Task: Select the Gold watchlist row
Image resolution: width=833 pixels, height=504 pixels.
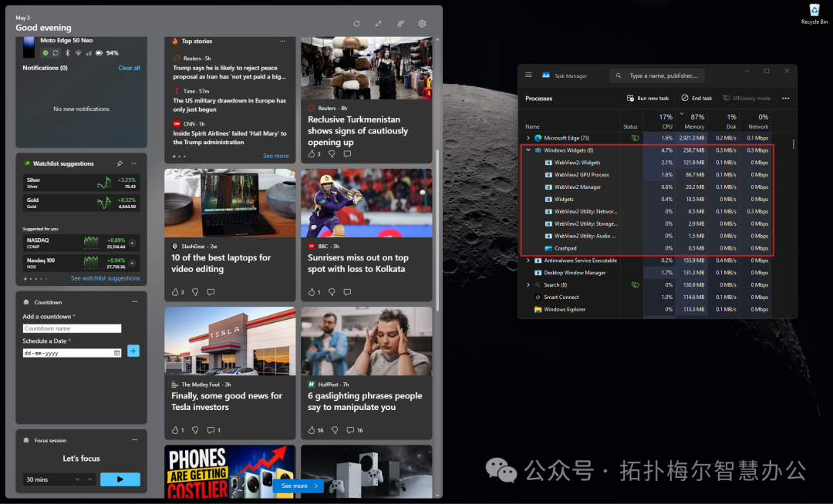Action: (x=81, y=203)
